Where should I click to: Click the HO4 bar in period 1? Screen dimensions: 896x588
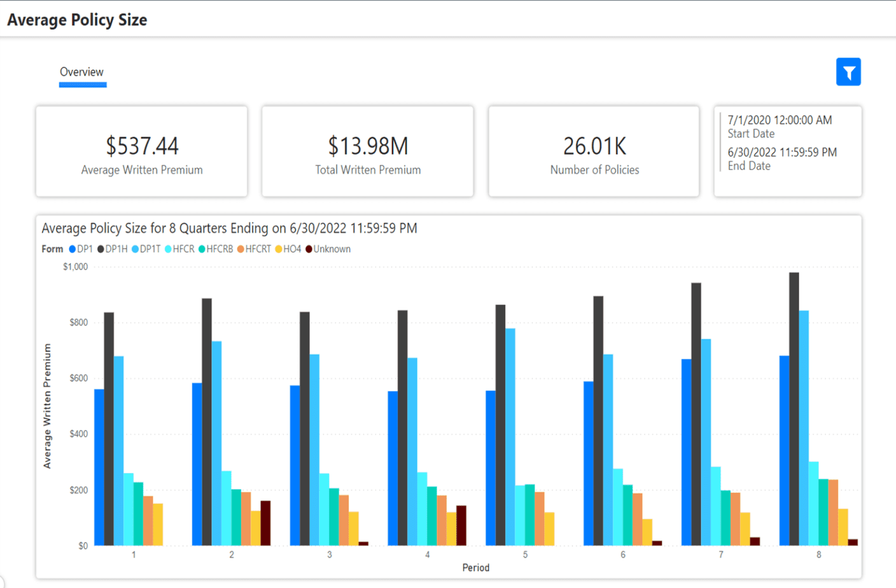pyautogui.click(x=158, y=524)
